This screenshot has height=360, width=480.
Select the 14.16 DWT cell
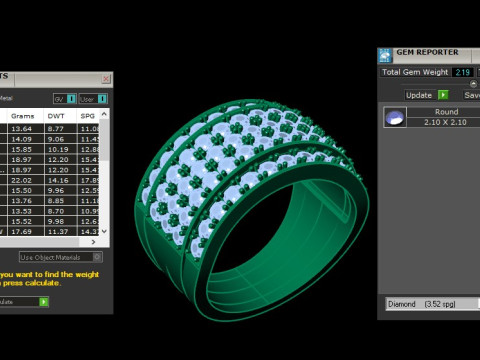60,180
